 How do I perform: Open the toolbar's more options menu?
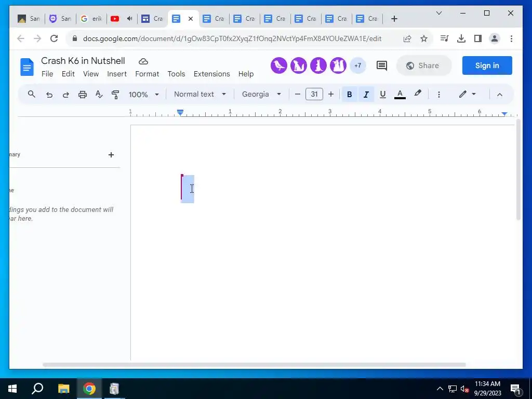pyautogui.click(x=438, y=95)
